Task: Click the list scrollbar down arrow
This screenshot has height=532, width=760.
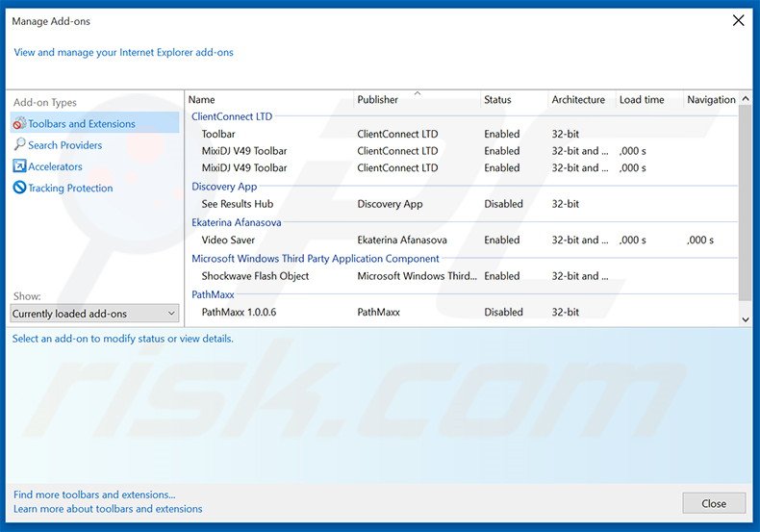Action: [746, 319]
